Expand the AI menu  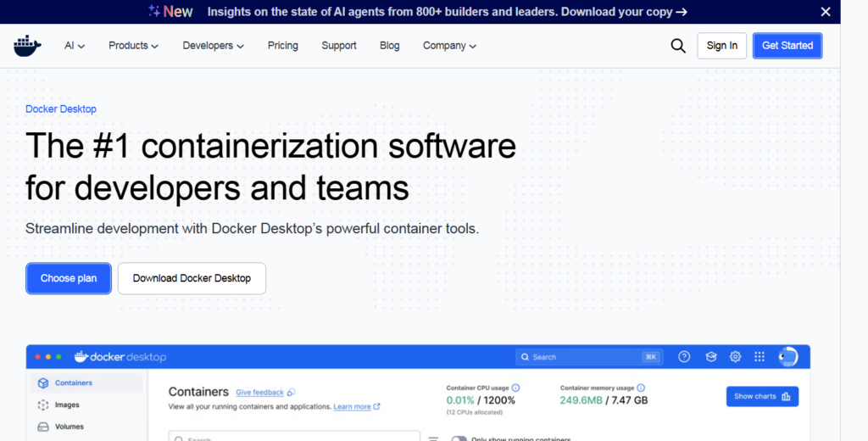click(75, 46)
